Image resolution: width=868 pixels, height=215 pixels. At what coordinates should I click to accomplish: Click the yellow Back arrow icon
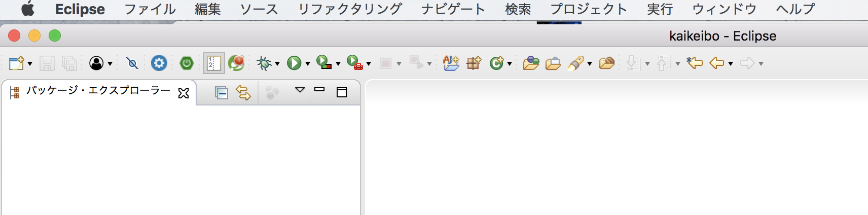(716, 63)
